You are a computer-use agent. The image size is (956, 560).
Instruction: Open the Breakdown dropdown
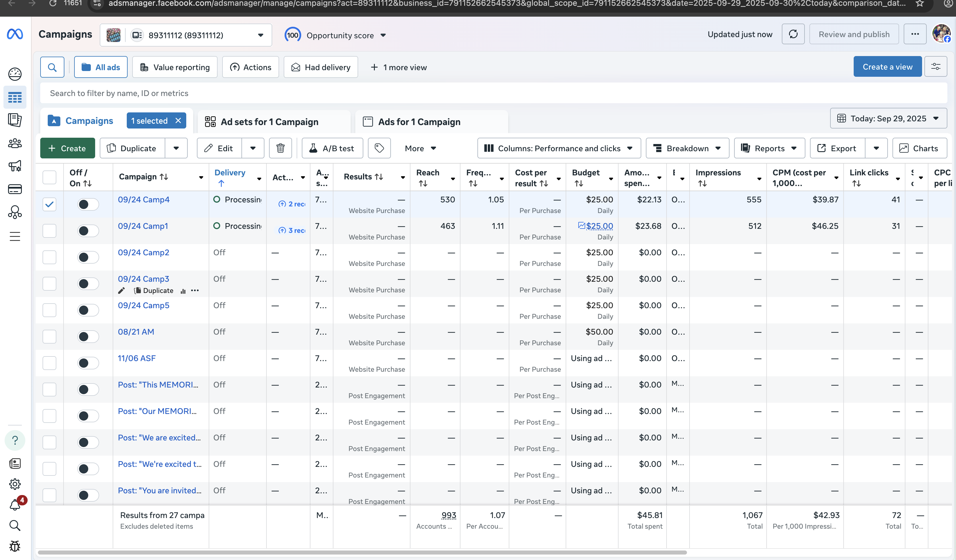point(688,148)
